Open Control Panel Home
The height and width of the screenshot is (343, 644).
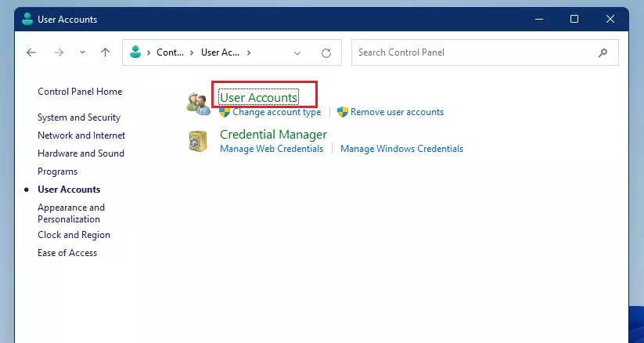(x=80, y=92)
